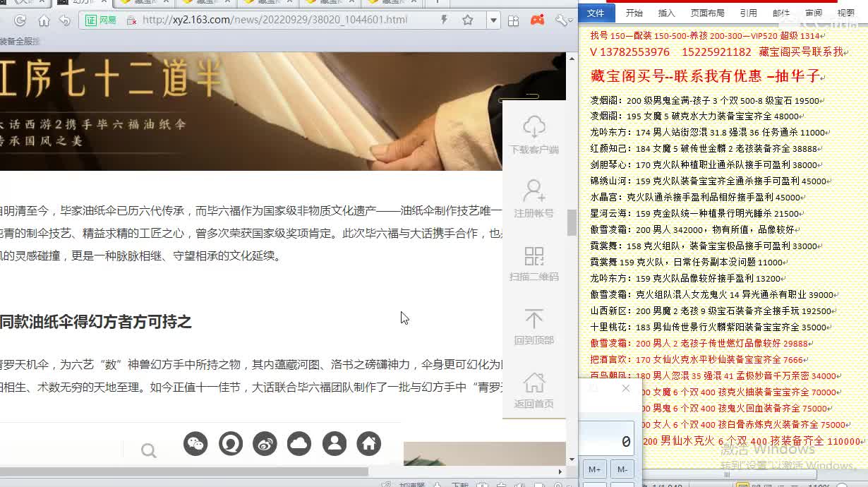Click the webpage horizontal scroll-right arrow

(561, 471)
